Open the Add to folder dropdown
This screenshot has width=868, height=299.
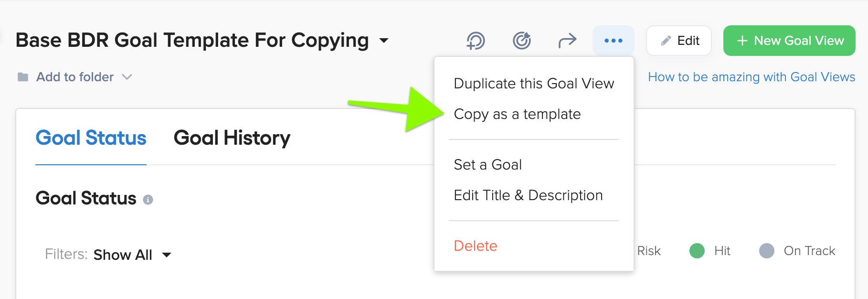127,76
